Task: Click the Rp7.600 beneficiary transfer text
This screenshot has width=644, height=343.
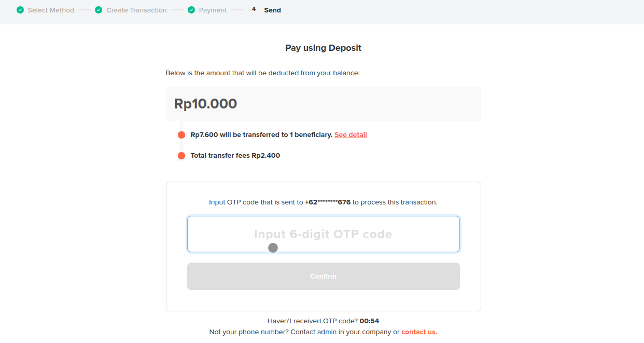Action: tap(261, 135)
